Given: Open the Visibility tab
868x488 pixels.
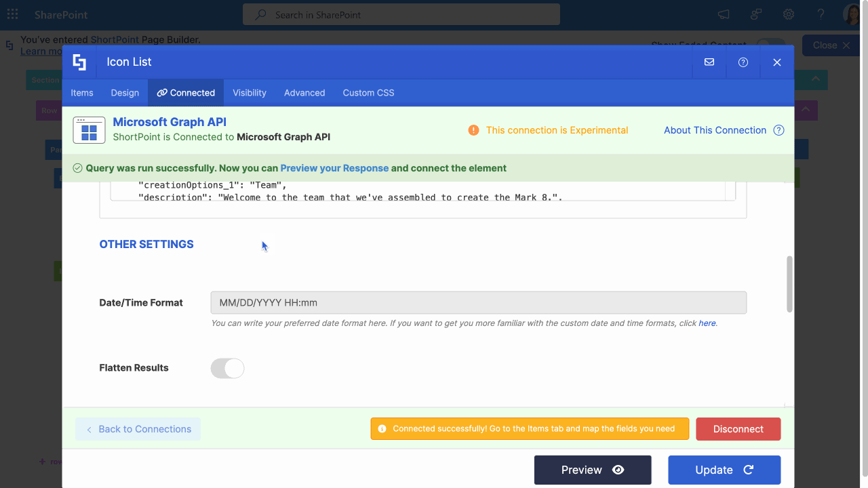Looking at the screenshot, I should point(250,93).
